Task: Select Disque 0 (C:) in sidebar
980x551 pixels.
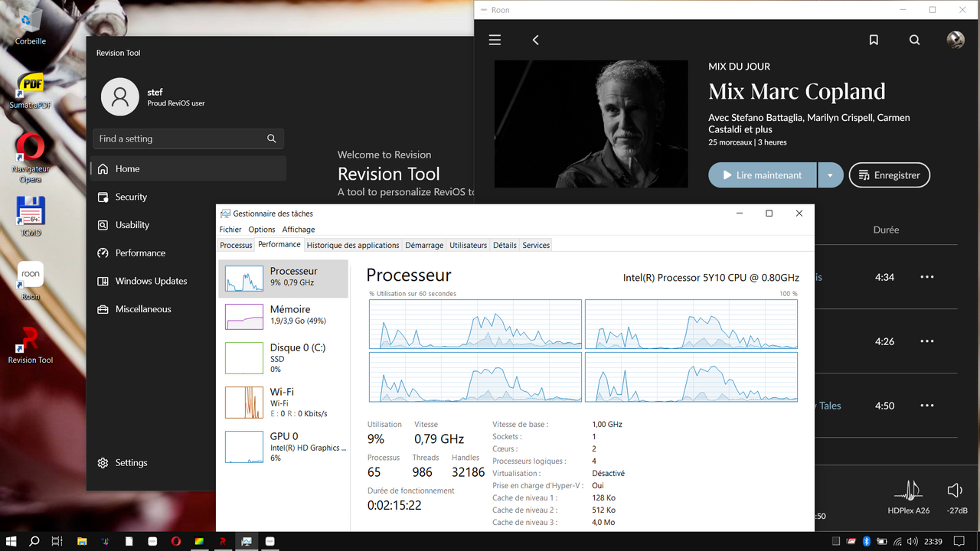Action: (284, 357)
